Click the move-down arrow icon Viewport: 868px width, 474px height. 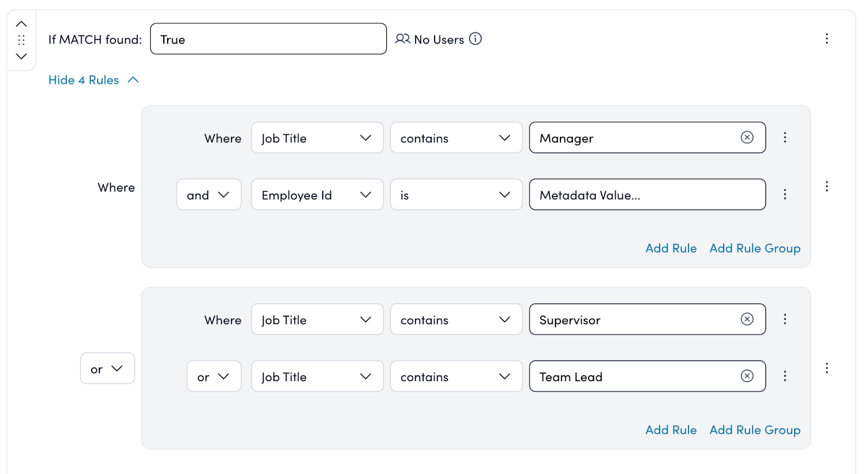21,56
